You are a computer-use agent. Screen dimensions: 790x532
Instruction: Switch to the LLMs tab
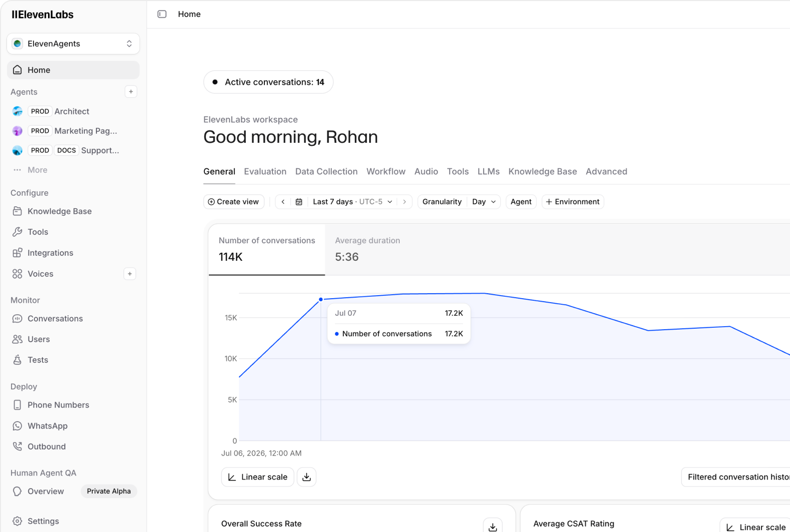(x=489, y=171)
